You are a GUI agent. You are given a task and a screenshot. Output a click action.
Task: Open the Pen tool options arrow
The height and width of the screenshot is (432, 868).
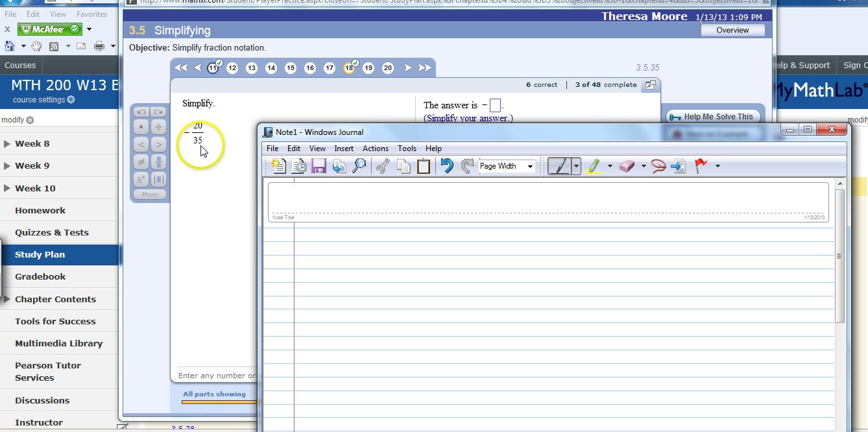[x=575, y=166]
